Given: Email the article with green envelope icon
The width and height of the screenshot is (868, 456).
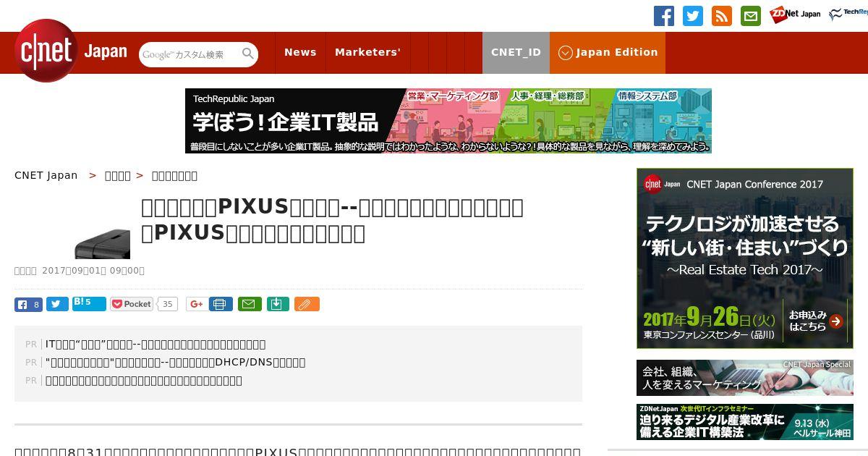Looking at the screenshot, I should [250, 304].
